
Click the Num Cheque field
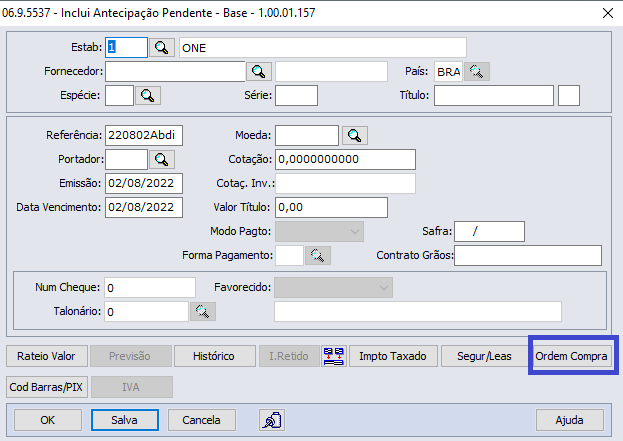(x=150, y=287)
